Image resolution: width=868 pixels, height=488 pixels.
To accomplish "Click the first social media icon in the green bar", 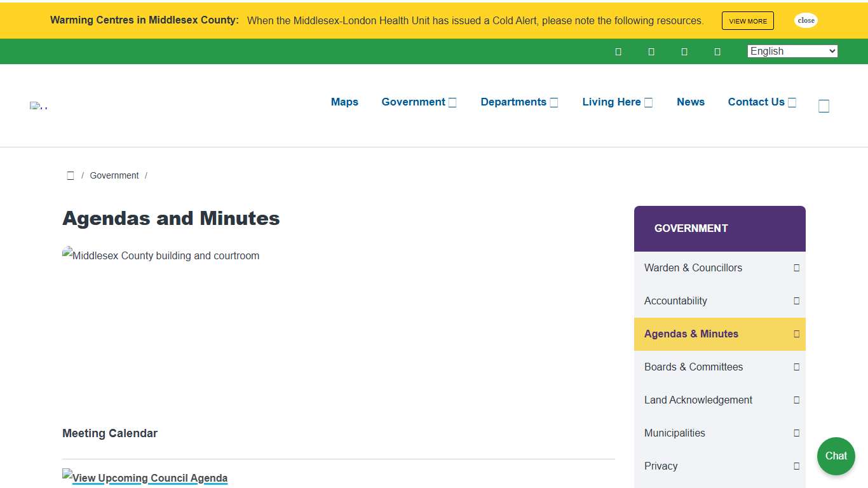I will (618, 51).
